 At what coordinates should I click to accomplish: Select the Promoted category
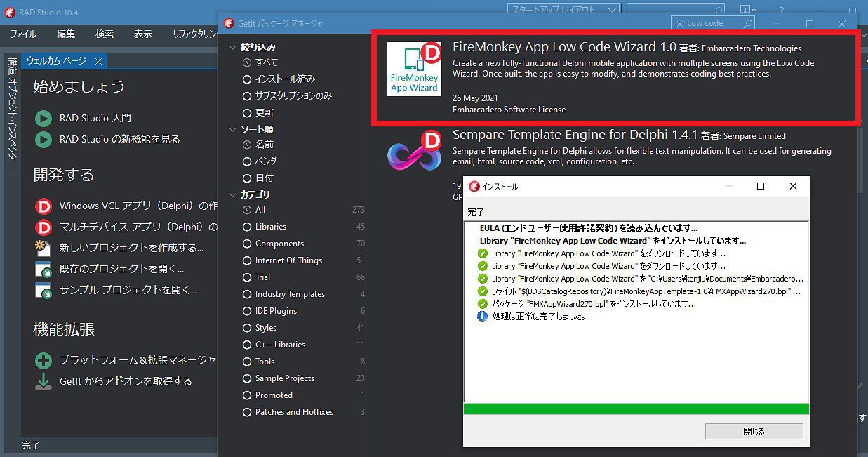pos(246,395)
